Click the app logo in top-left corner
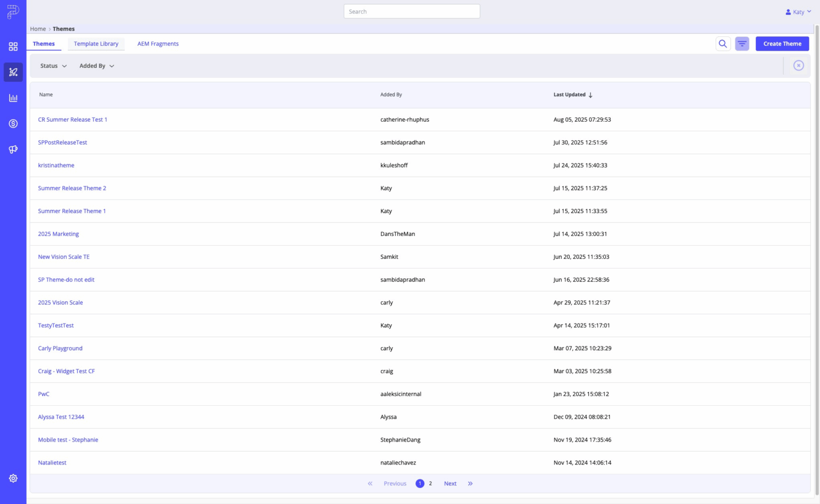 click(x=13, y=12)
